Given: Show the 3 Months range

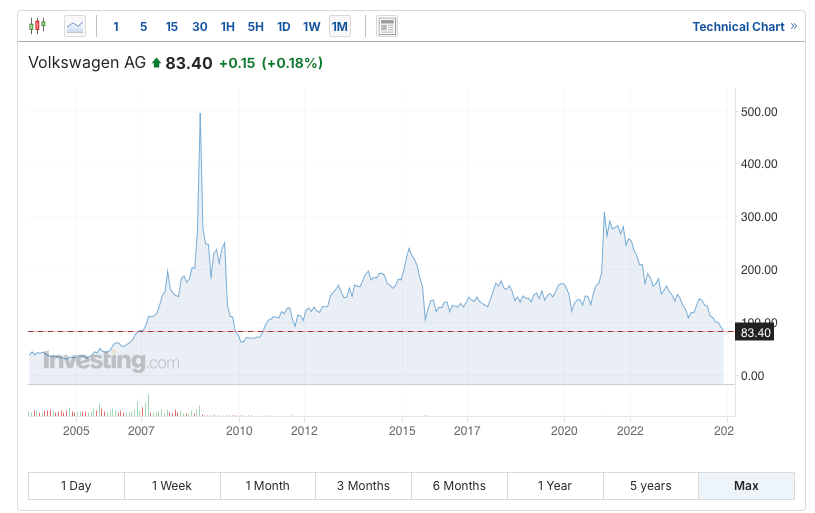Looking at the screenshot, I should pyautogui.click(x=363, y=485).
